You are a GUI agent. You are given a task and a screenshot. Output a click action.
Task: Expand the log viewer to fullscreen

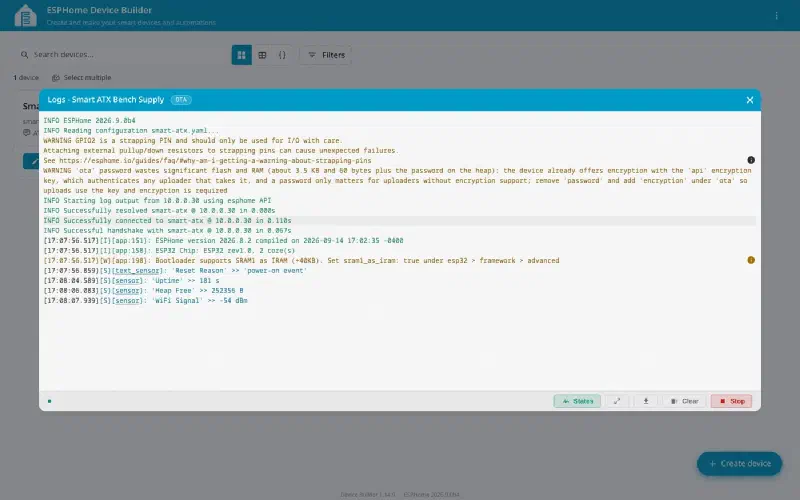tap(617, 401)
